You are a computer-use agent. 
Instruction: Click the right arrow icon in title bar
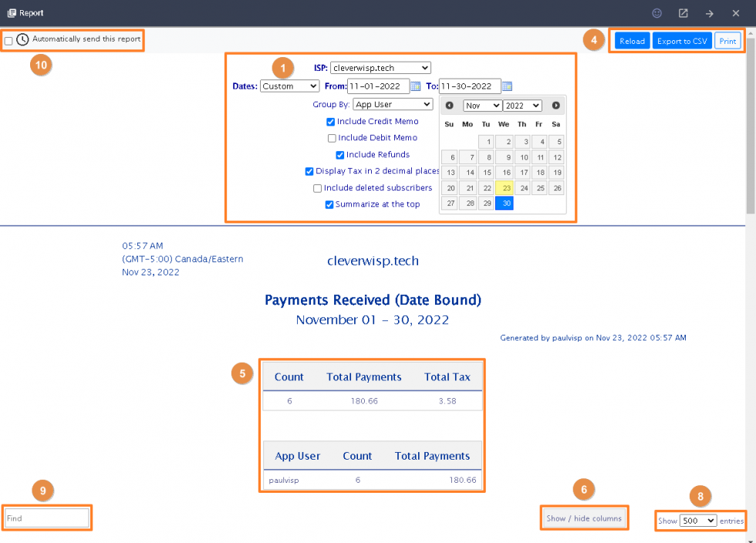click(709, 13)
